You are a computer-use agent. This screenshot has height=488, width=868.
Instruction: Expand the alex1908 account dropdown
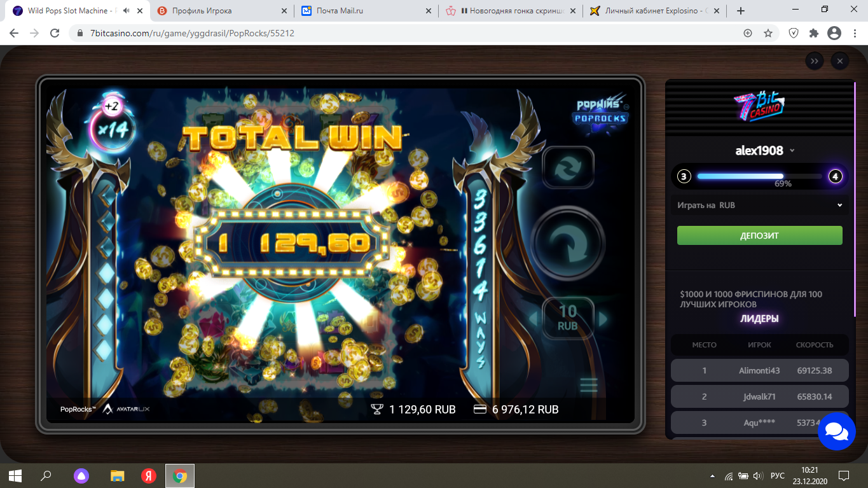tap(792, 151)
